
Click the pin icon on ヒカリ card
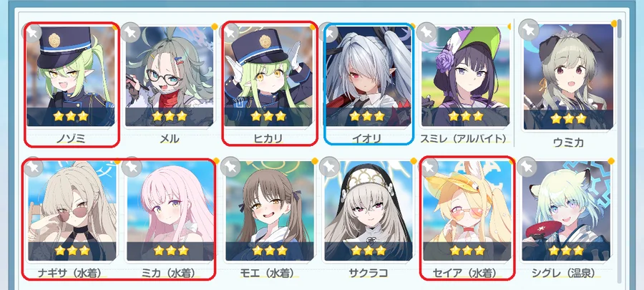point(230,32)
